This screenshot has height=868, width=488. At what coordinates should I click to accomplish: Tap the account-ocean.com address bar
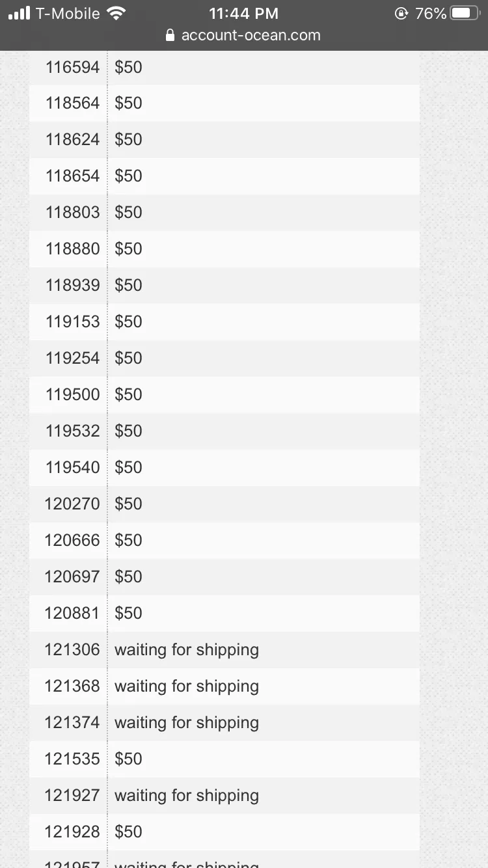point(244,35)
